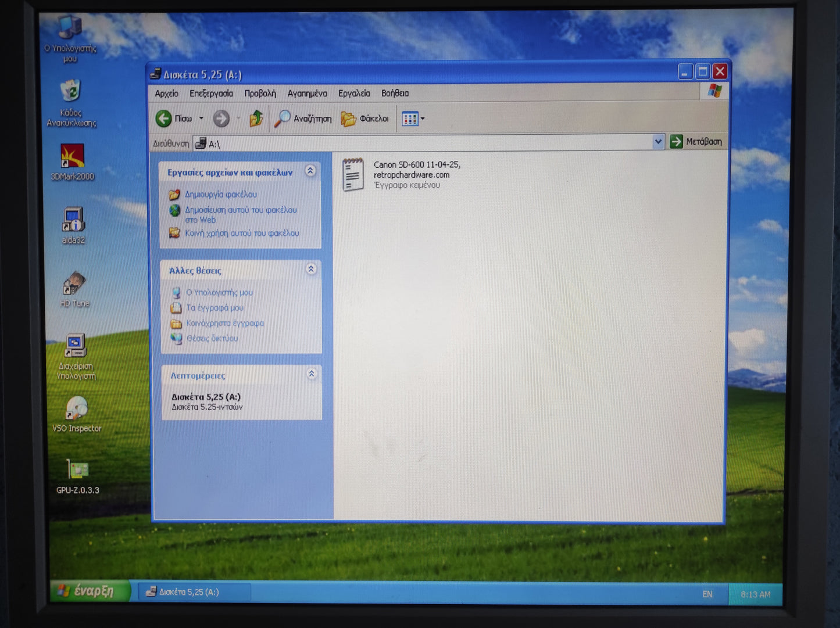Open the Εργαλεία menu
Viewport: 840px width, 628px height.
(353, 94)
